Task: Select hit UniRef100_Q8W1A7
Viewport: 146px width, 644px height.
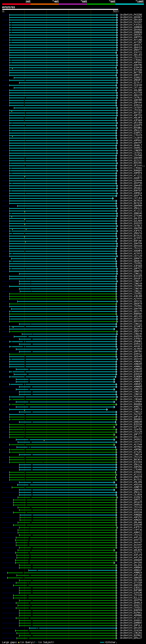Action: pyautogui.click(x=131, y=570)
